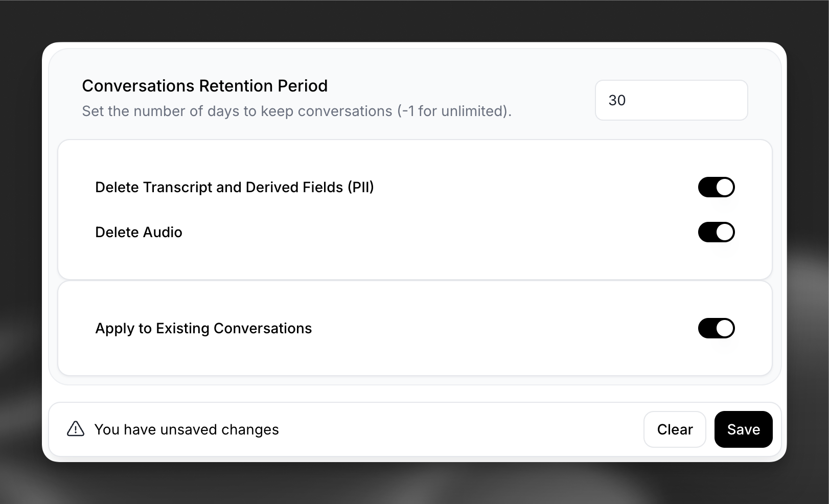Click the retention period number field
This screenshot has height=504, width=829.
[x=671, y=100]
